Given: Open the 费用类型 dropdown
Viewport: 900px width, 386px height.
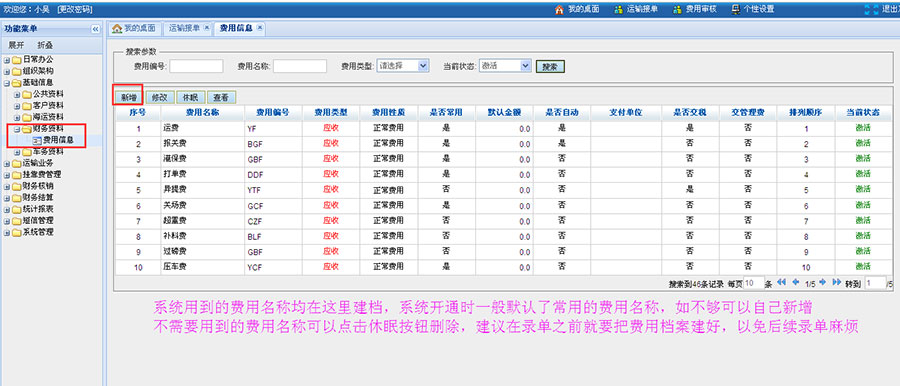Looking at the screenshot, I should (403, 65).
